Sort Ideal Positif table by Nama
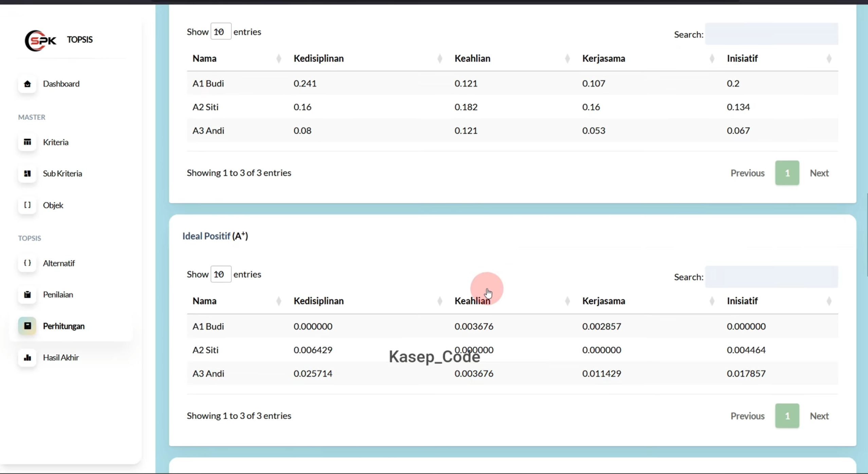Image resolution: width=868 pixels, height=474 pixels. click(237, 301)
